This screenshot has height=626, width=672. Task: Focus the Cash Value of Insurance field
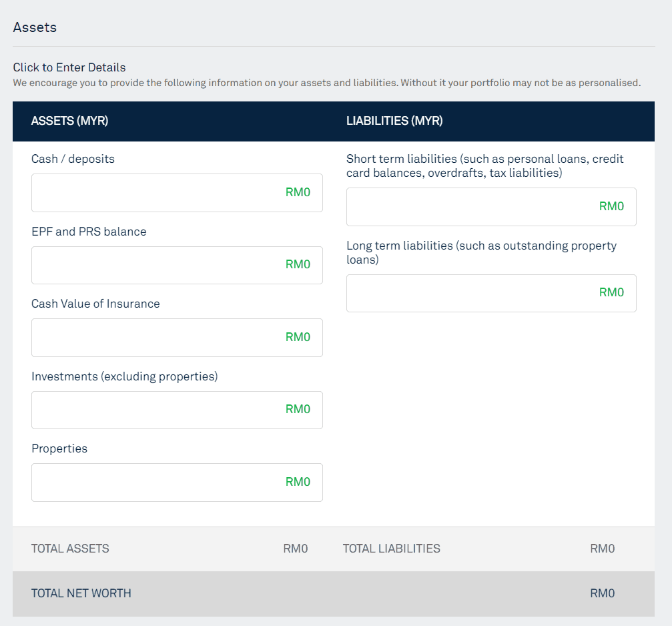(177, 338)
